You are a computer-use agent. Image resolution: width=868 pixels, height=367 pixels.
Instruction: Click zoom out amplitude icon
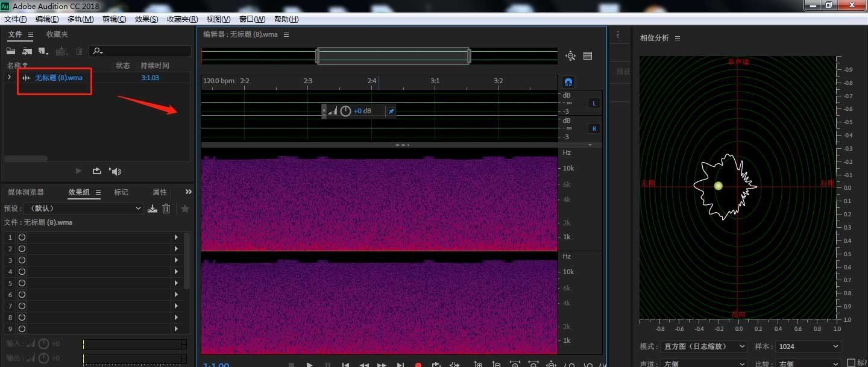(497, 364)
